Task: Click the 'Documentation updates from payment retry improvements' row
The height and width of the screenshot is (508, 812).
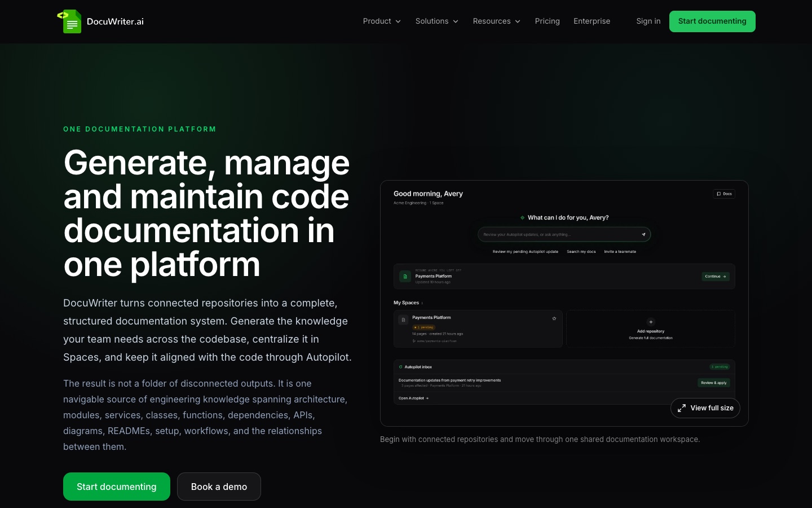Action: pos(564,383)
